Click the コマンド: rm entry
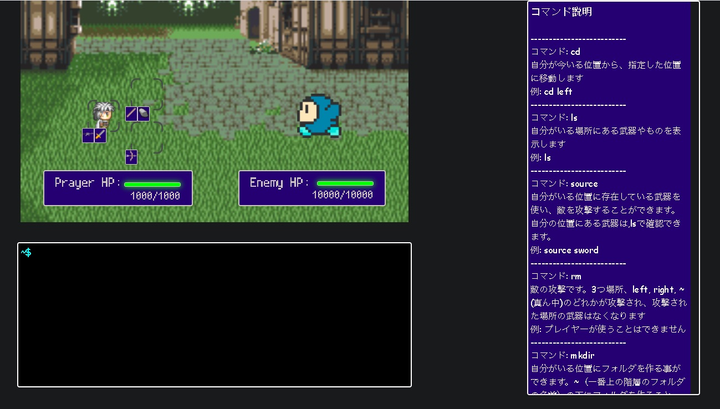720x409 pixels. (x=556, y=276)
